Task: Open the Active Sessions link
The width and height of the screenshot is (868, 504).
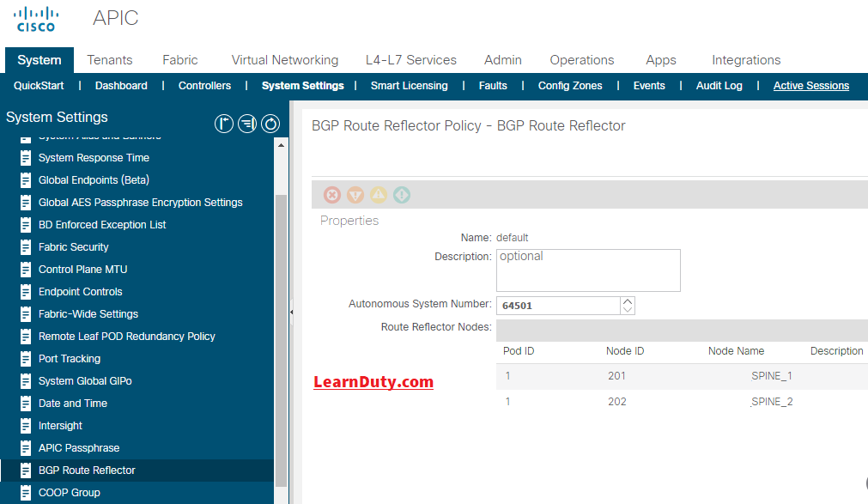Action: pos(811,86)
